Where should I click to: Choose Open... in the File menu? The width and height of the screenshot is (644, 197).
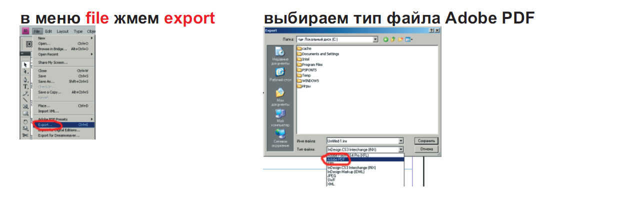[63, 43]
